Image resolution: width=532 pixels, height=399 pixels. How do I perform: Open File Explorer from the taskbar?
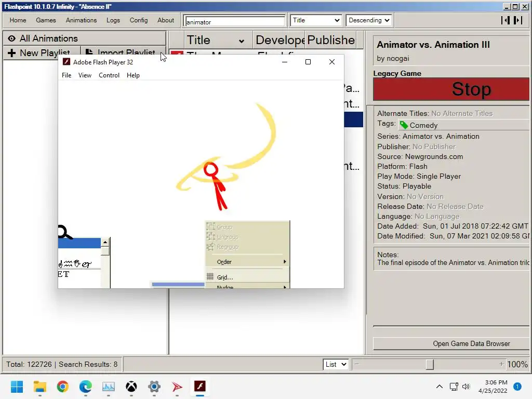[x=39, y=386]
